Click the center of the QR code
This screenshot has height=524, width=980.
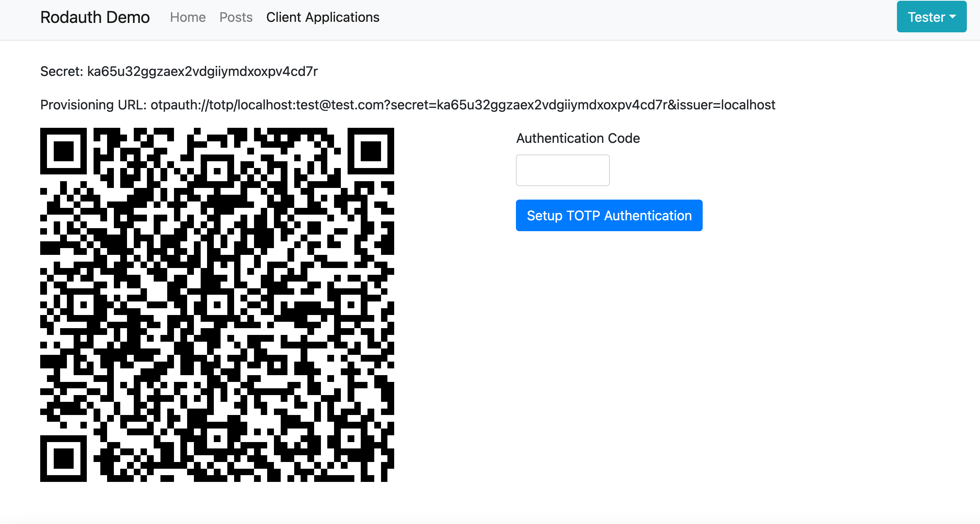pos(217,304)
